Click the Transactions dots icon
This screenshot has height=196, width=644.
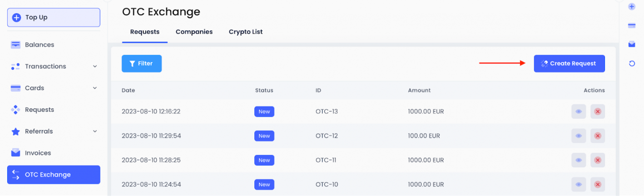click(16, 66)
